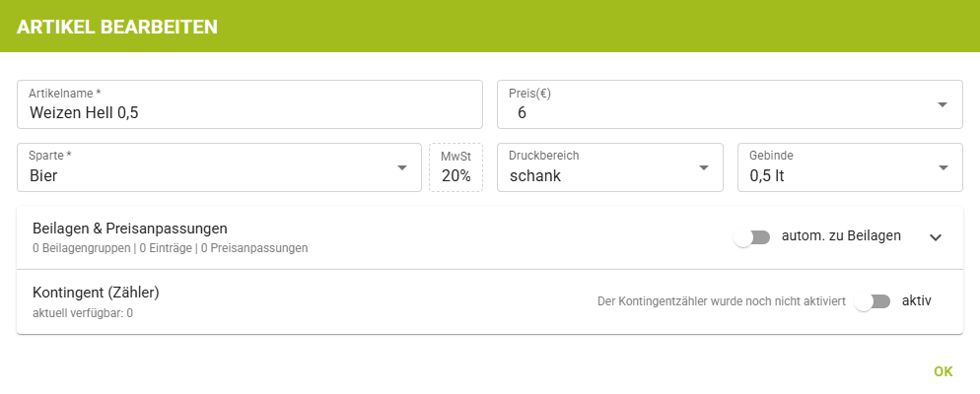
Task: Click the Beilagen & Preisanpassungen heading
Action: 130,229
